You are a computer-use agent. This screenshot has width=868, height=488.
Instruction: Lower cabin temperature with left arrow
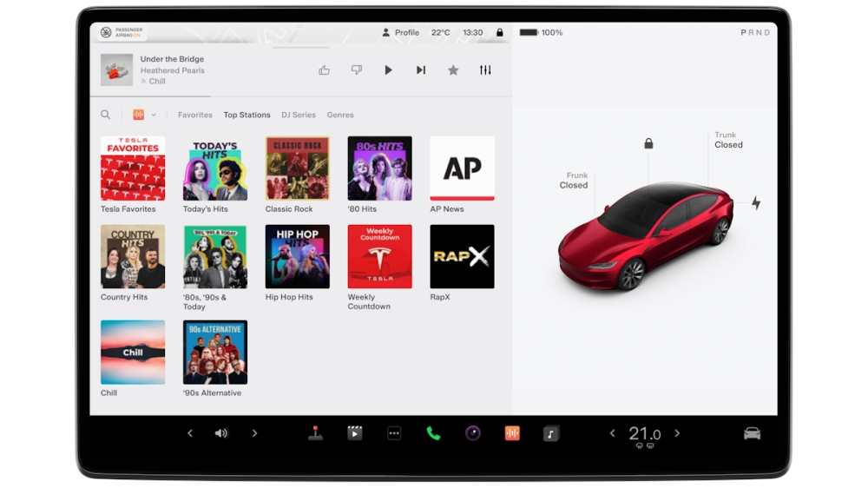click(612, 433)
